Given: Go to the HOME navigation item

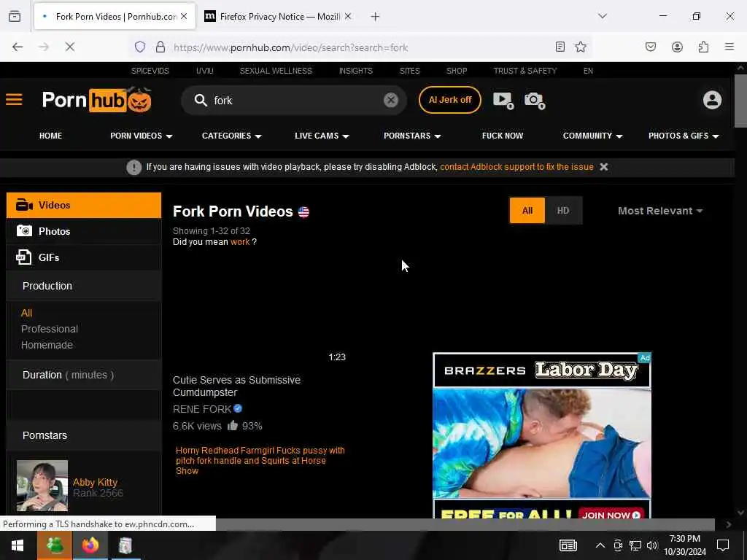Looking at the screenshot, I should pyautogui.click(x=50, y=136).
